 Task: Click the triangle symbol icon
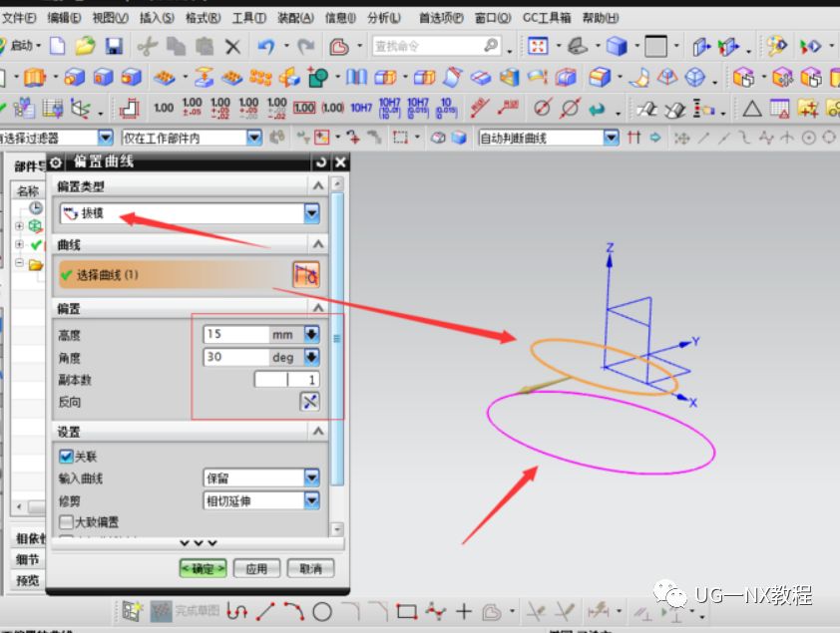click(752, 109)
